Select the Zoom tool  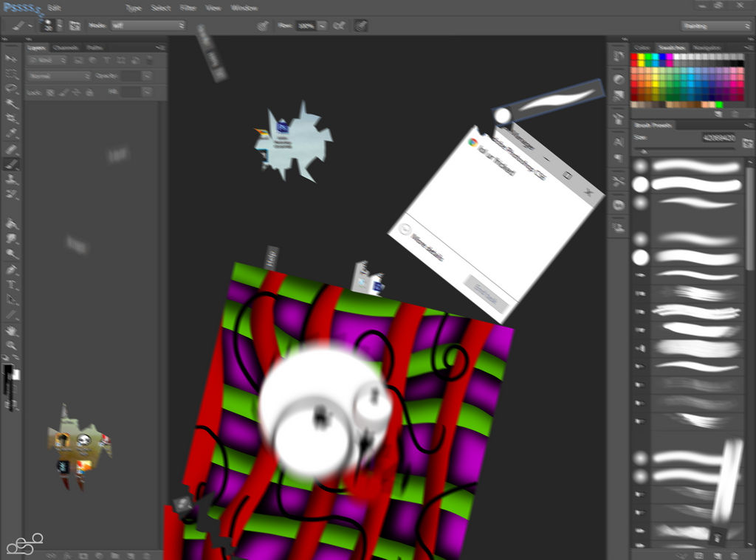point(11,345)
